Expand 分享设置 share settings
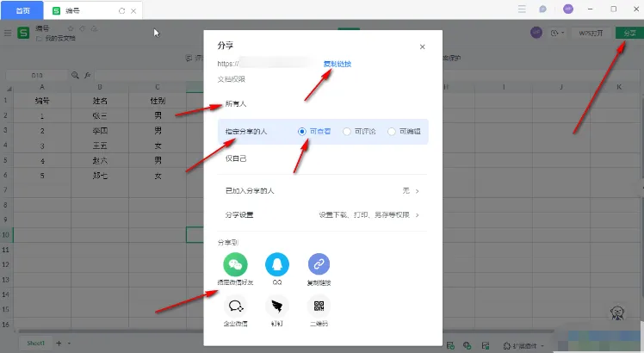 click(x=323, y=215)
